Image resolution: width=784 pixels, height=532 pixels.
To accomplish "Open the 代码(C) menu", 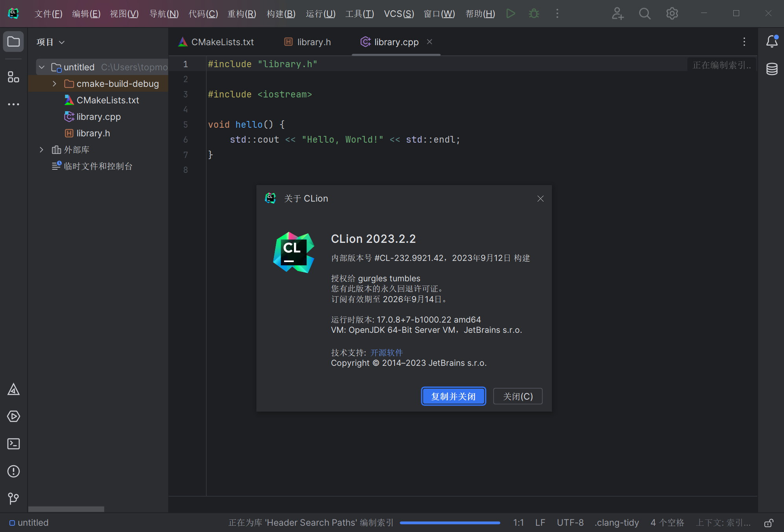I will coord(203,14).
